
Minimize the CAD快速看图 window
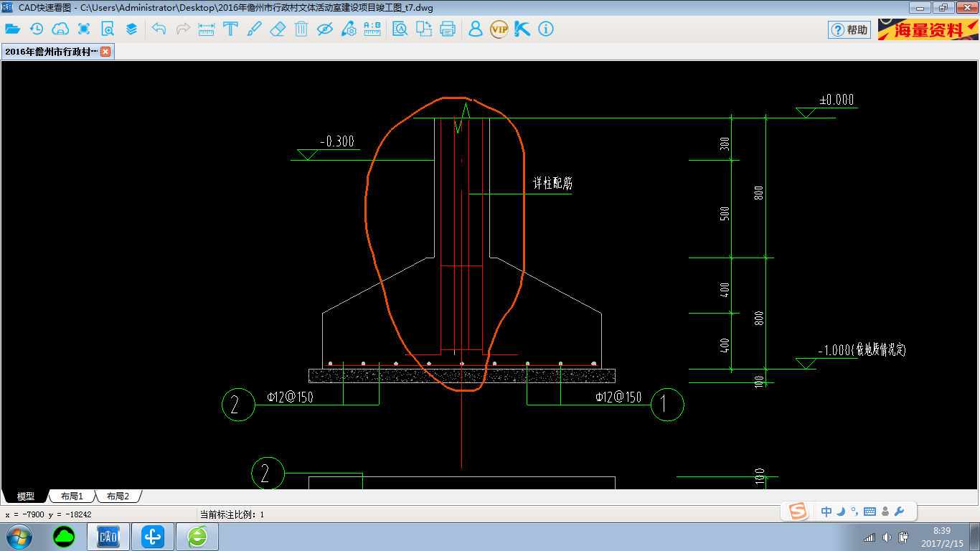coord(919,8)
